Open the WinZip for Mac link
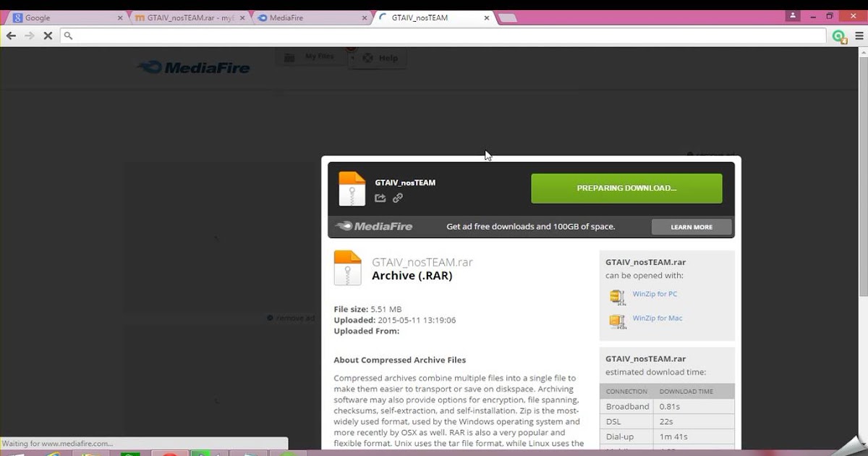This screenshot has width=868, height=456. (658, 318)
